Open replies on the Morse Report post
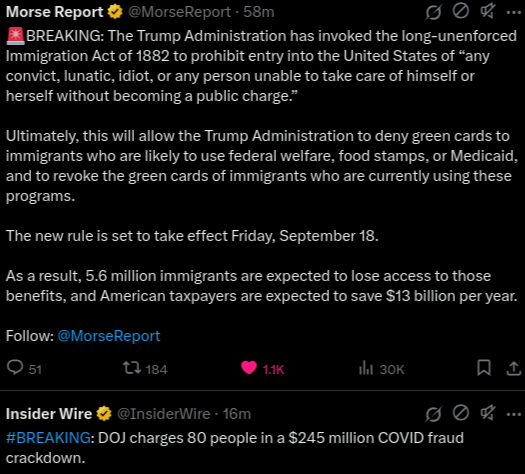Image resolution: width=525 pixels, height=474 pixels. tap(24, 368)
